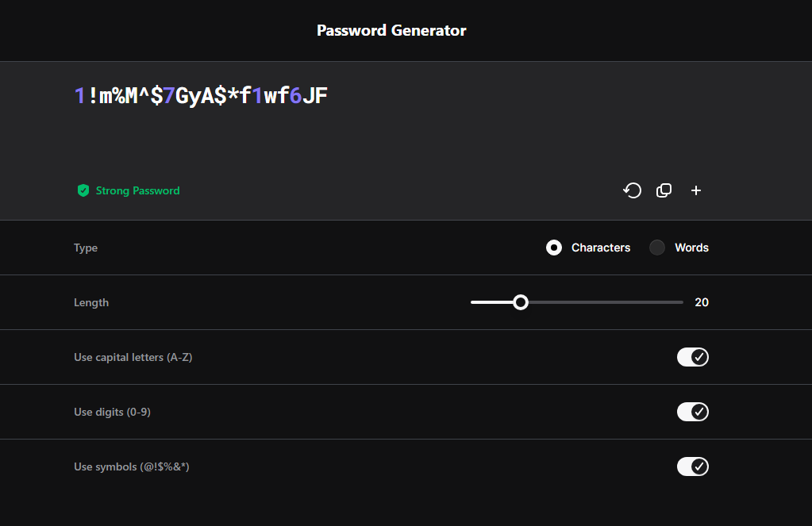Click the Password Generator title

click(x=391, y=30)
